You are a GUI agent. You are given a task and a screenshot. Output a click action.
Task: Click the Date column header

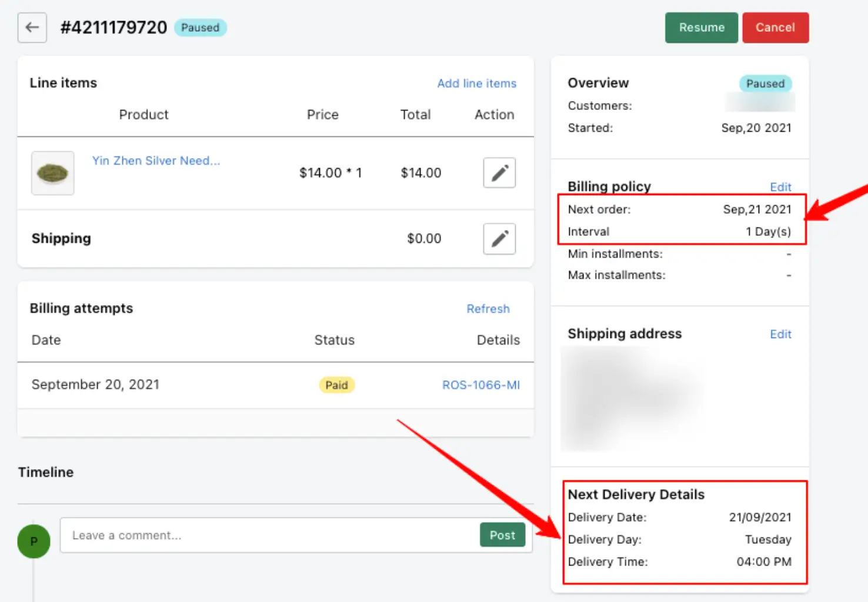[x=46, y=340]
